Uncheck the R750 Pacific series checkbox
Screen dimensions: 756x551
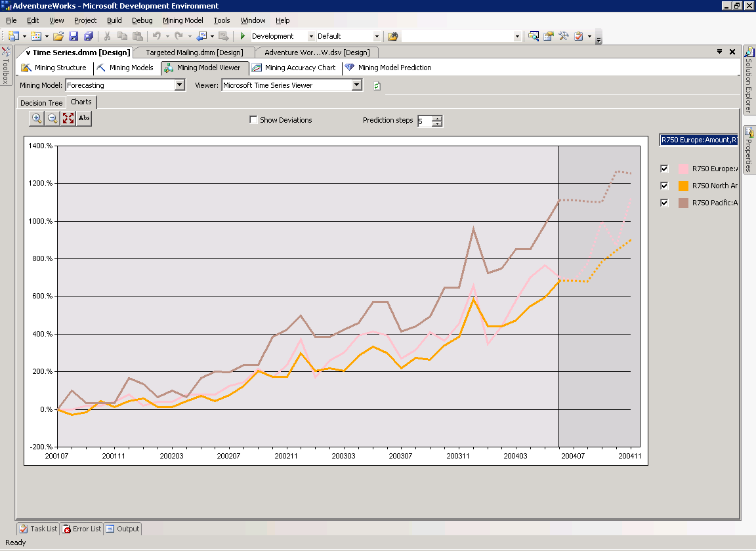664,203
